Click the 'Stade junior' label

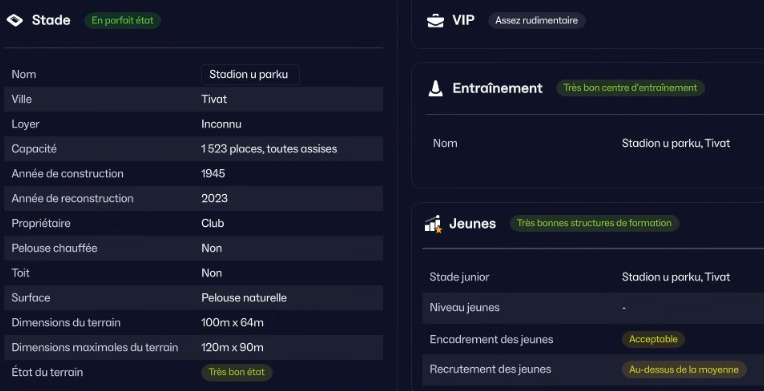[x=459, y=278]
